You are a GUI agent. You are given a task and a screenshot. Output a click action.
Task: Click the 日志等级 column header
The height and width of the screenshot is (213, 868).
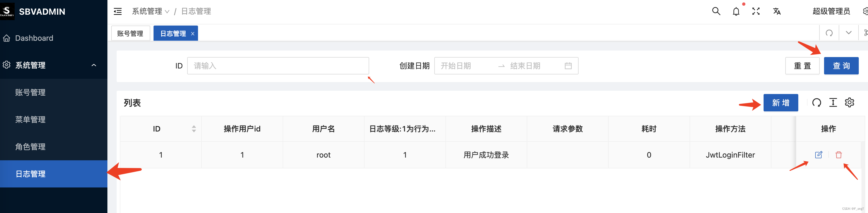pos(405,129)
